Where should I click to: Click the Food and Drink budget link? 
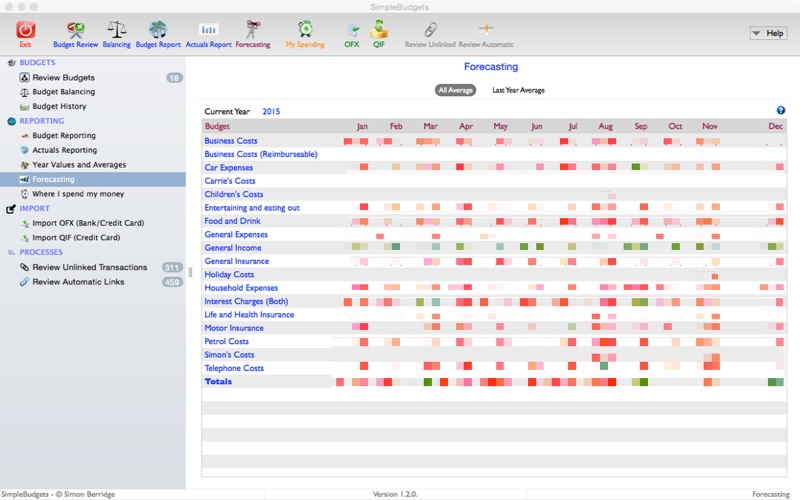coord(232,221)
